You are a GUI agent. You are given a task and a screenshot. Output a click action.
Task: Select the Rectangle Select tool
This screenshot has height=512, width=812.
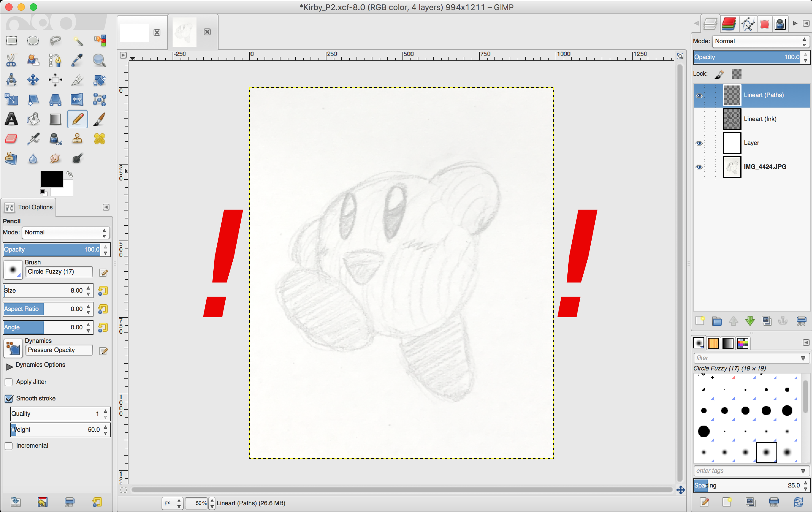(11, 41)
